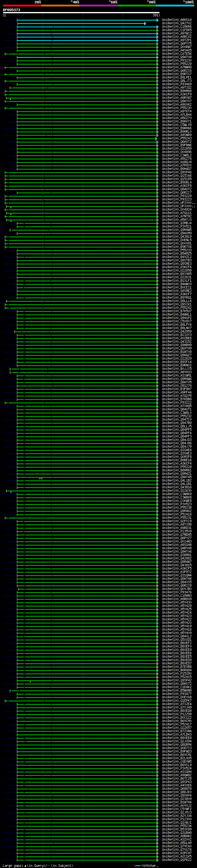Screen dimensions: 197x868
Task: Open hit UniRef100_A8HS14
Action: (176, 20)
